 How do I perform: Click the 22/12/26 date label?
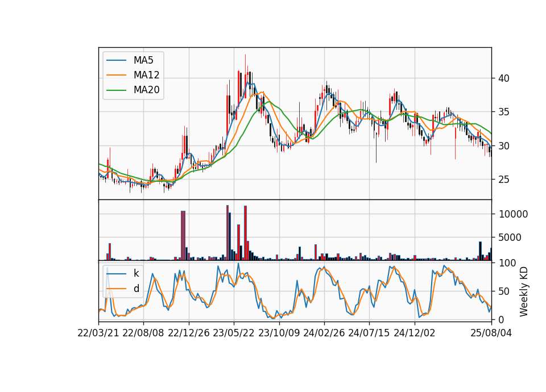click(189, 333)
